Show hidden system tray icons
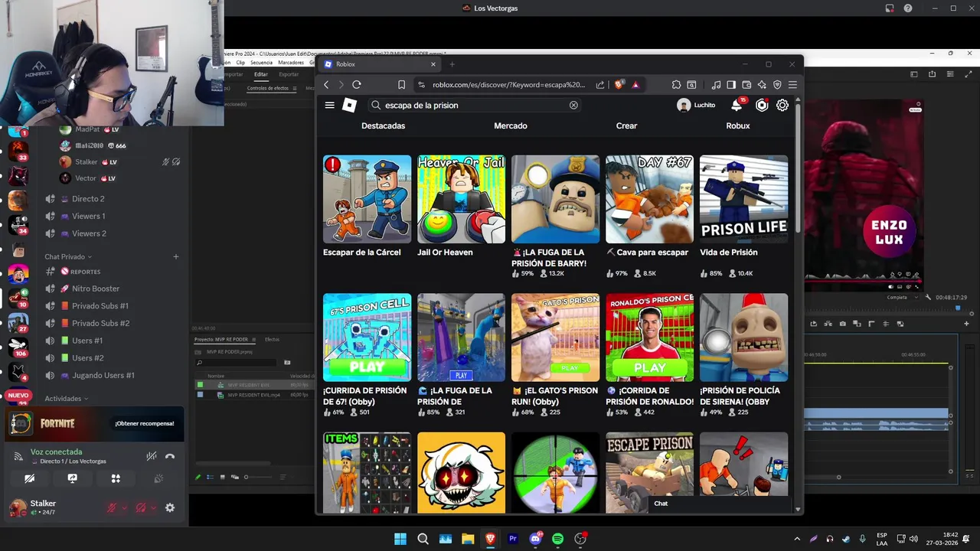The width and height of the screenshot is (980, 551). 797,539
